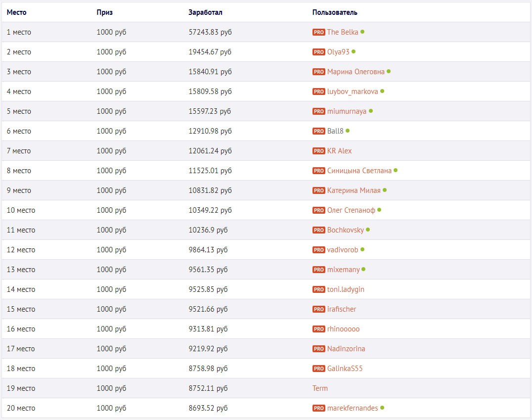Viewport: 532px width, 420px height.
Task: Click the PRO badge next to The Belka
Action: click(318, 32)
